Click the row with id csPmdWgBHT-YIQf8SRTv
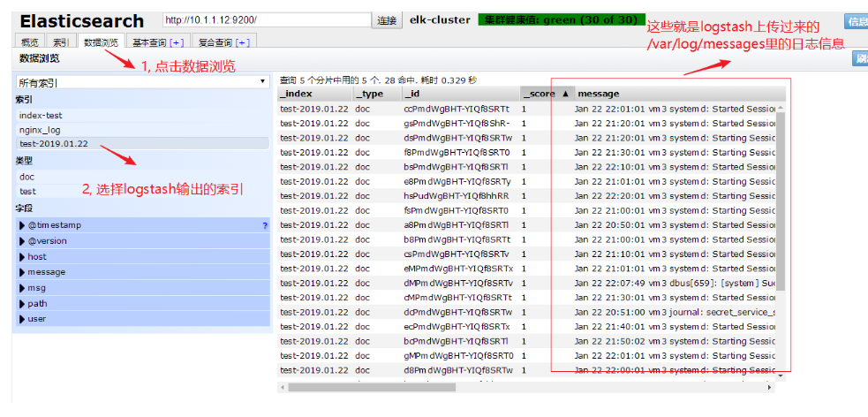Screen dimensions: 868x417 coord(527,254)
